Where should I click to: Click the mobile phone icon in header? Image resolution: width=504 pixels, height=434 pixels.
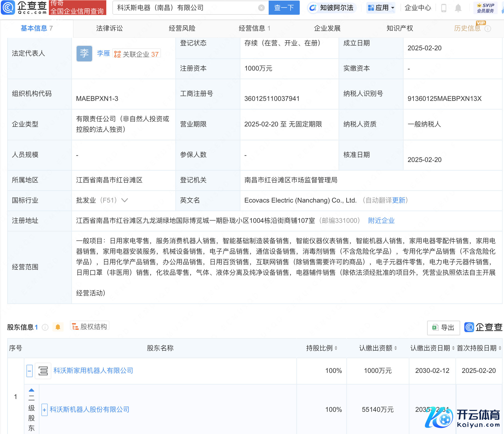point(443,8)
